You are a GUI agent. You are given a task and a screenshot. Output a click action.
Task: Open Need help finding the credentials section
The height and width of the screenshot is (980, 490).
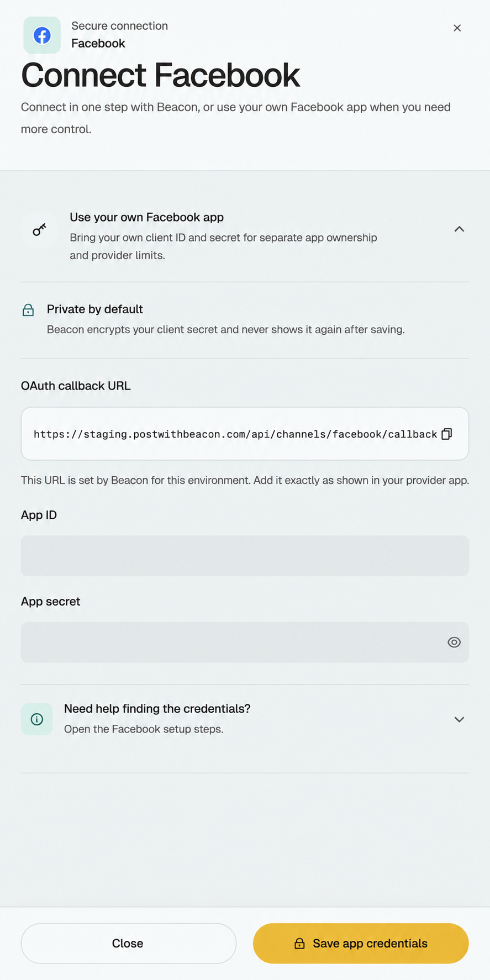click(x=245, y=719)
